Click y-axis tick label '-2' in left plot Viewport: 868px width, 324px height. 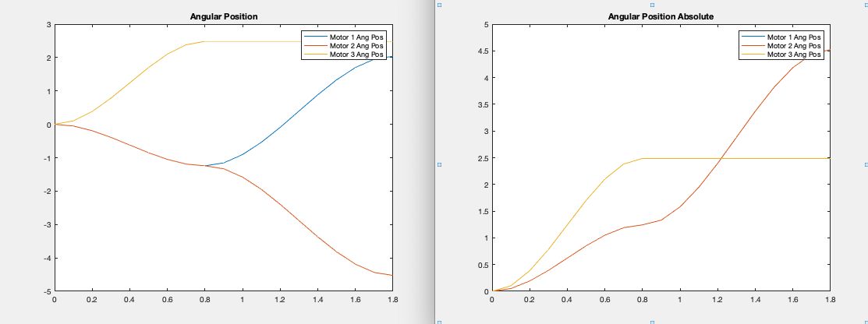pyautogui.click(x=48, y=192)
